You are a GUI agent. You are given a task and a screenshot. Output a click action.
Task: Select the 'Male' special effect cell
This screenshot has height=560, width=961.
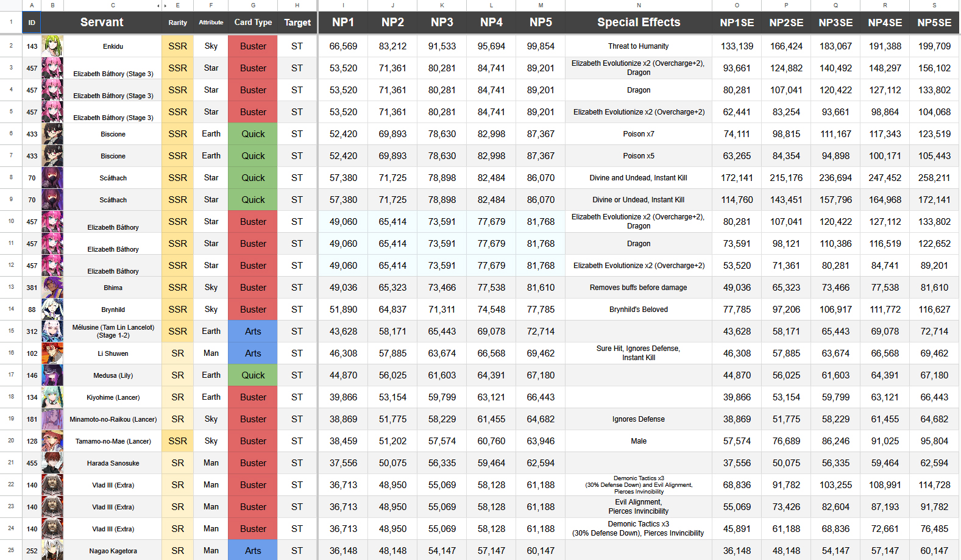pos(639,441)
